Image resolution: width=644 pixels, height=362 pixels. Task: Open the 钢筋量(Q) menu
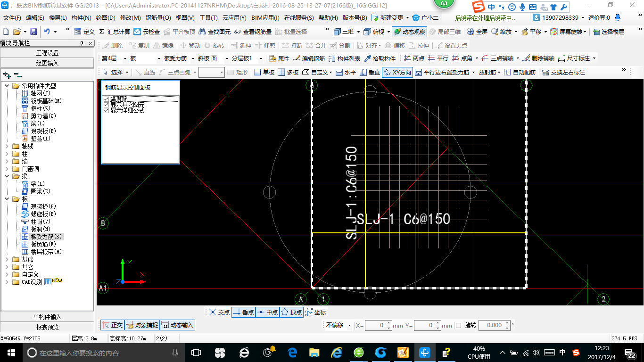tap(158, 18)
